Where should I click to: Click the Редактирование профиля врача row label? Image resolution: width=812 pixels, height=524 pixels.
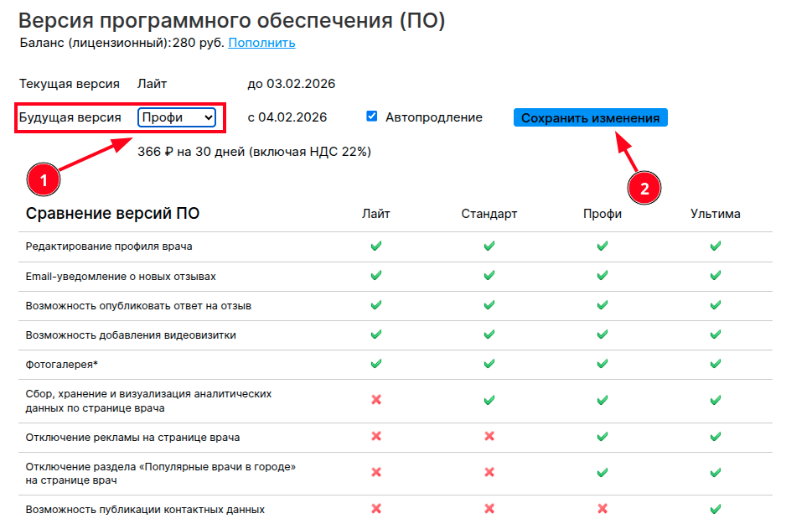109,246
